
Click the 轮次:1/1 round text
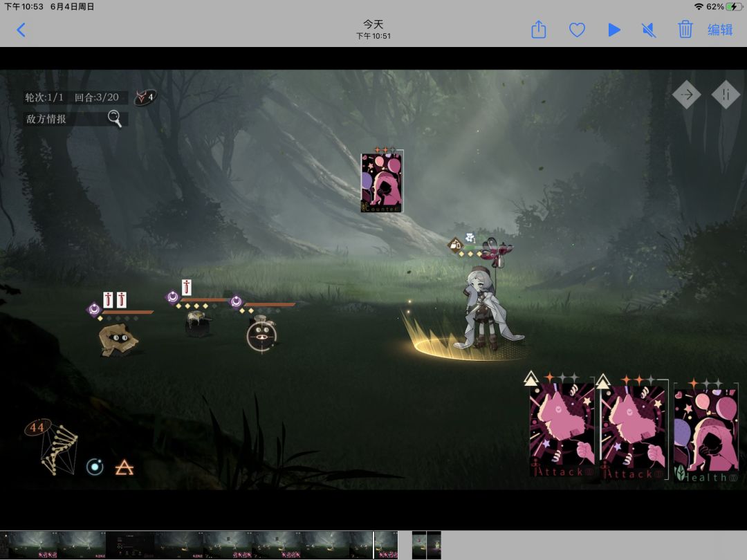pos(44,97)
